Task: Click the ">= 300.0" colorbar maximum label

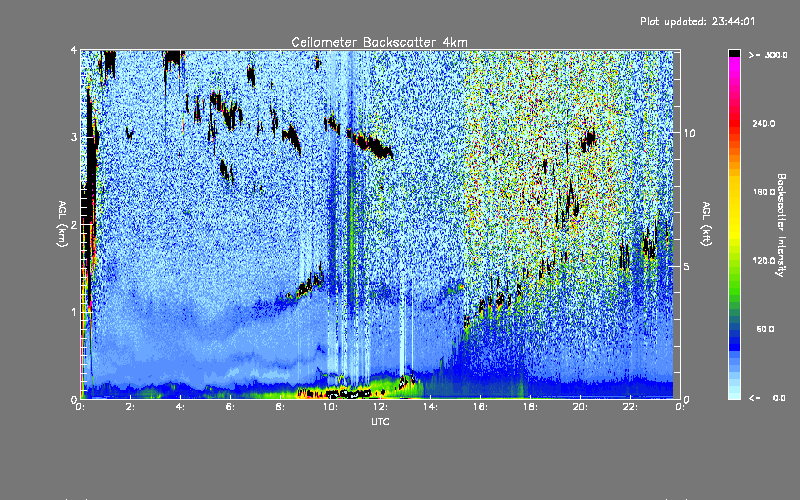Action: [x=768, y=55]
